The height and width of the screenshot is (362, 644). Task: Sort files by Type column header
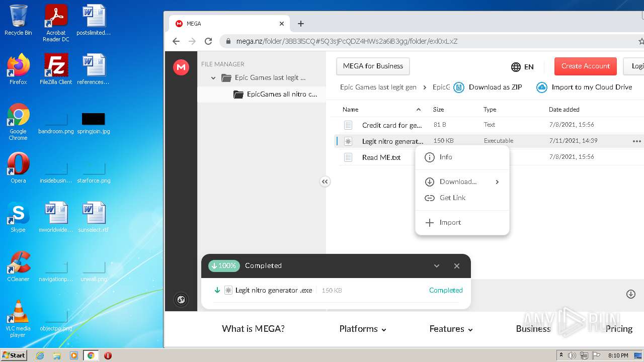(490, 110)
